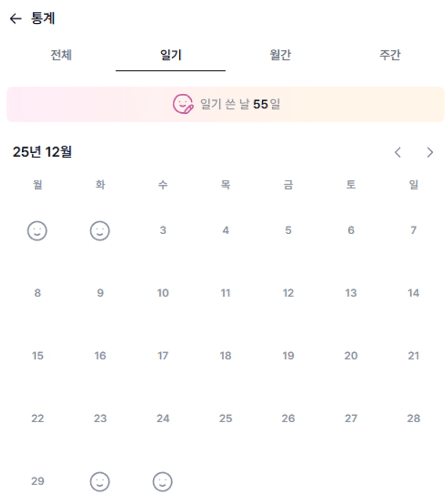Click the 일기 쓴 날 55일 banner
Image resolution: width=448 pixels, height=503 pixels.
click(225, 104)
